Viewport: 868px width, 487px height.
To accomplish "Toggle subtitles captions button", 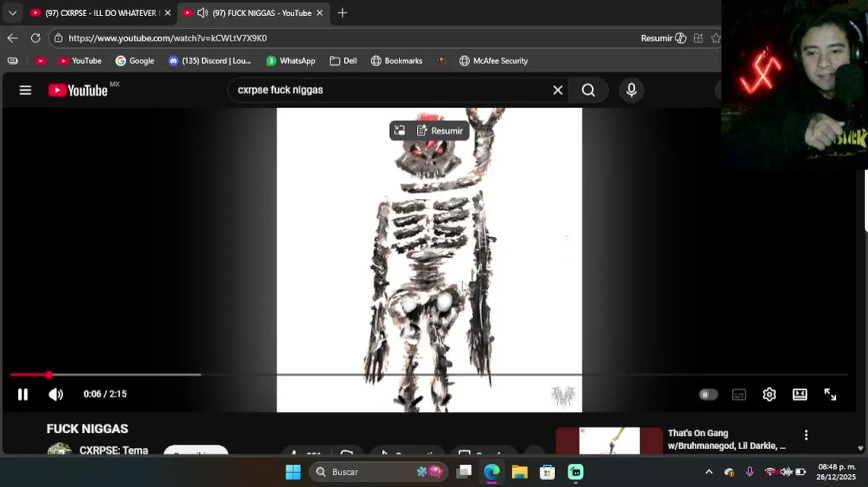I will pyautogui.click(x=739, y=394).
